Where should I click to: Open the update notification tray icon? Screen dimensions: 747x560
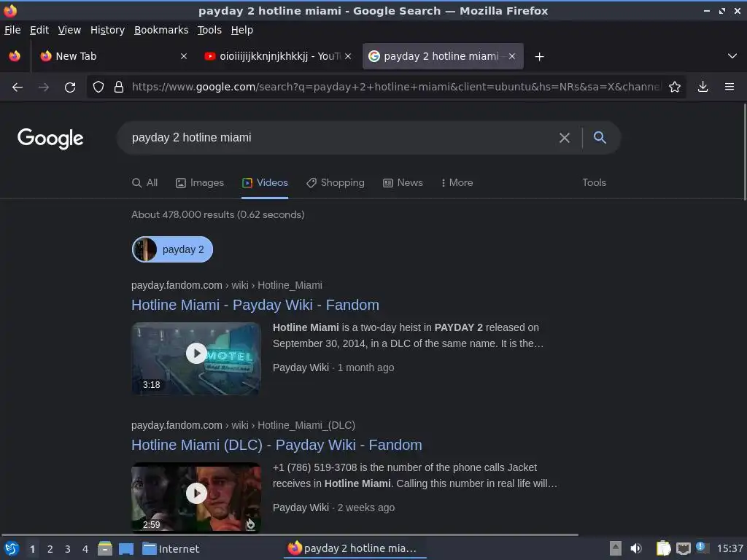click(702, 548)
